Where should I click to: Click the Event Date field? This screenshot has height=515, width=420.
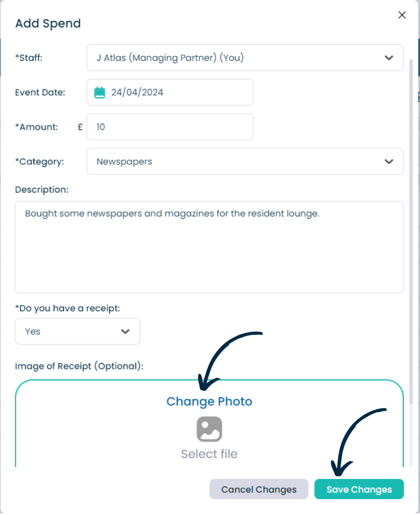click(170, 92)
